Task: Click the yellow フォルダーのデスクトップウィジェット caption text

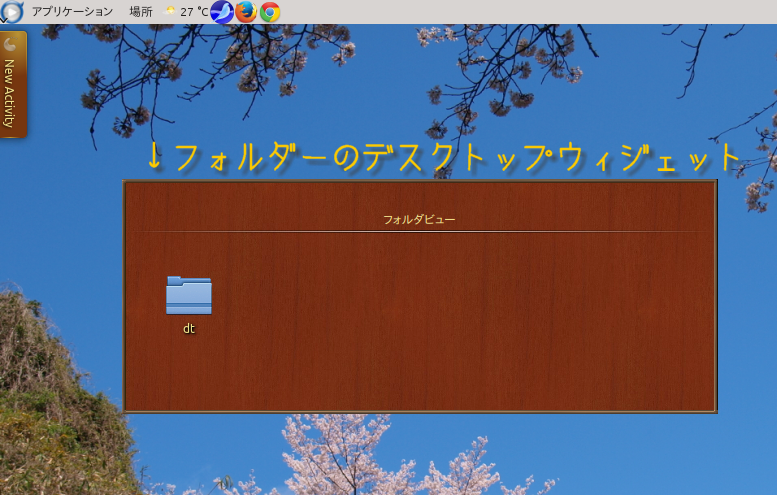Action: 445,157
